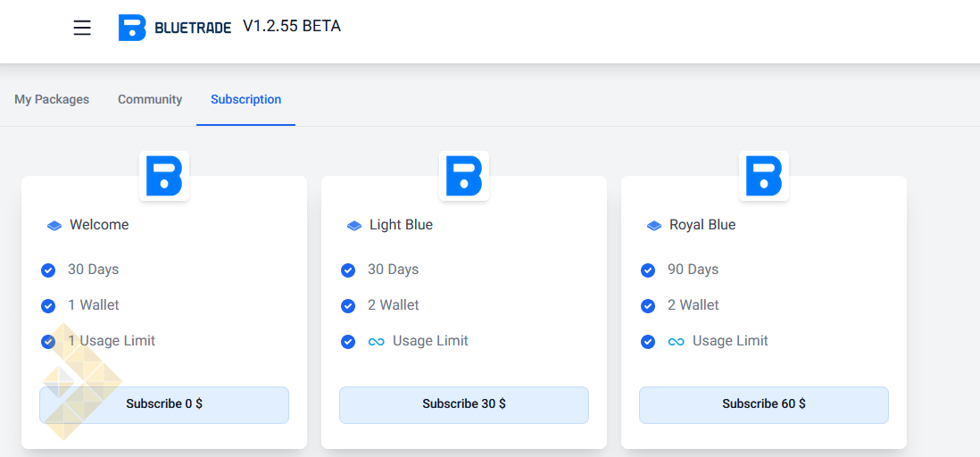Click Subscribe 60 $ button

click(x=764, y=404)
